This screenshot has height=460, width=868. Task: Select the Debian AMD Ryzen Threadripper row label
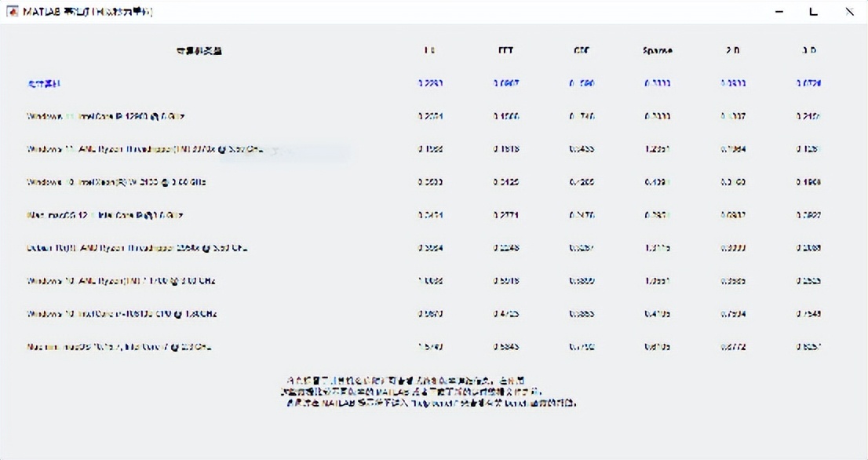click(x=137, y=248)
